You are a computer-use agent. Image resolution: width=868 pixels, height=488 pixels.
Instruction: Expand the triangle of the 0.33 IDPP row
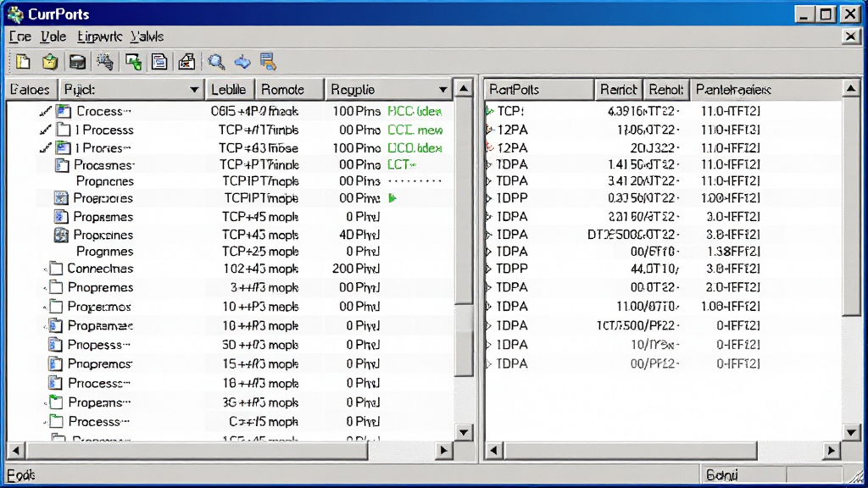tap(488, 198)
